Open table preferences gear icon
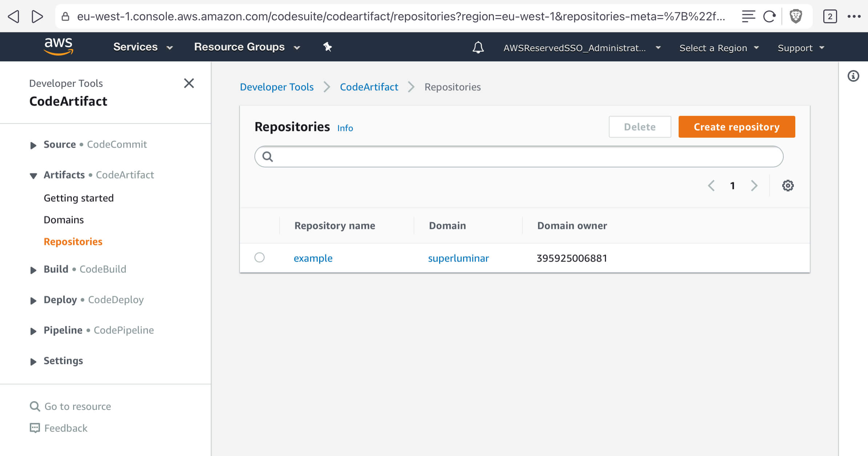The width and height of the screenshot is (868, 456). [788, 186]
